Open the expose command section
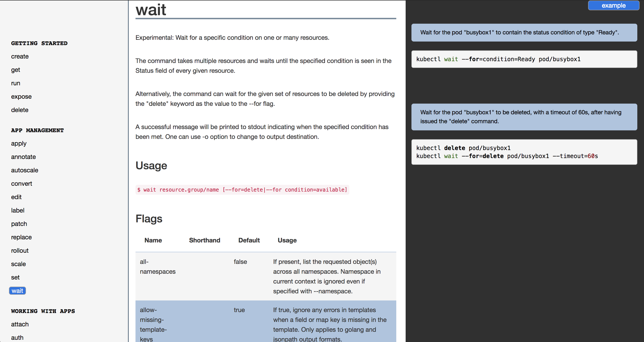 coord(21,97)
